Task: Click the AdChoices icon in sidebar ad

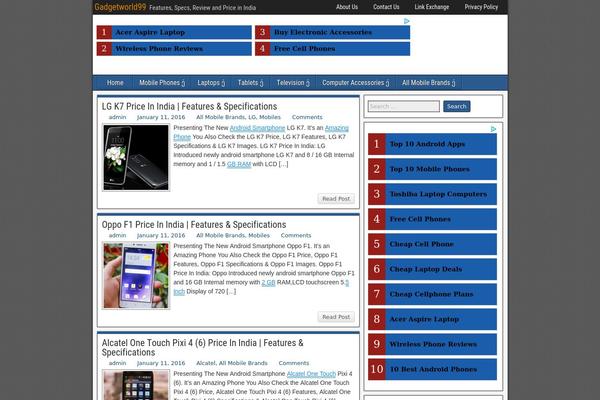Action: [493, 129]
